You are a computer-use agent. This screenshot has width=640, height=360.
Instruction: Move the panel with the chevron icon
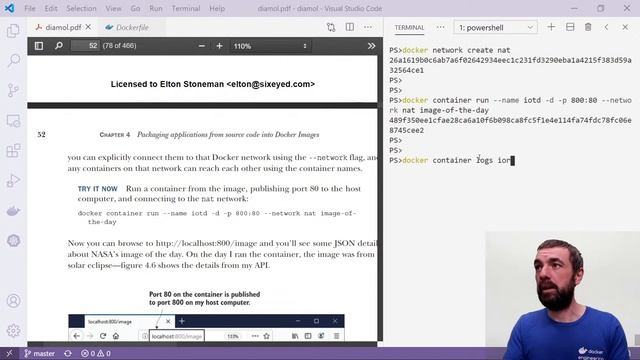[x=607, y=27]
